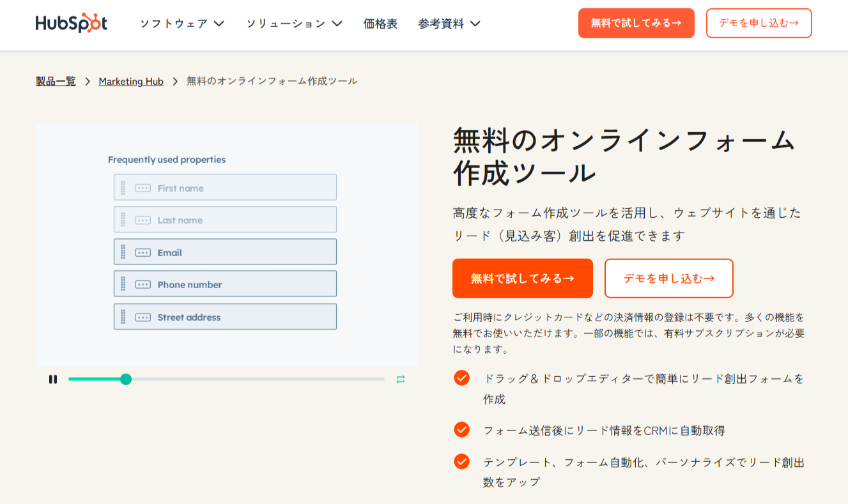The width and height of the screenshot is (848, 504).
Task: Click the drag handle beside the Last name field
Action: (x=123, y=219)
